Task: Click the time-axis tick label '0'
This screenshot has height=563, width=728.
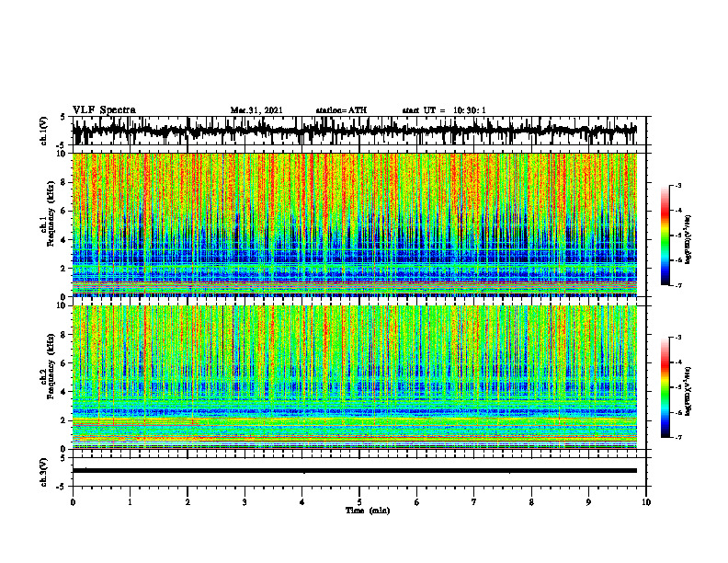Action: pos(73,502)
